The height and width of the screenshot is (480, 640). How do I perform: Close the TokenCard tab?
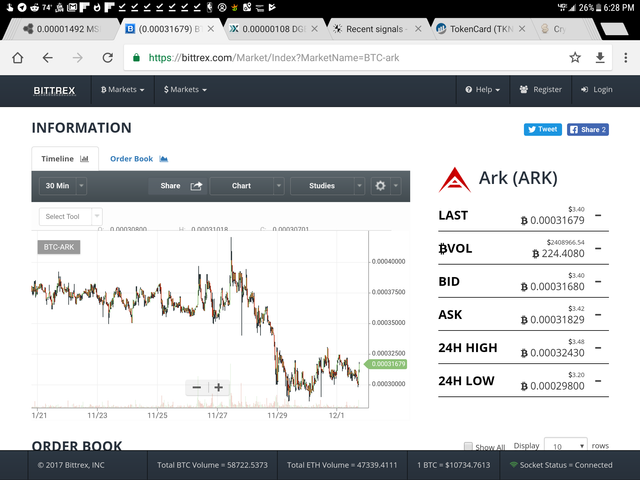522,29
